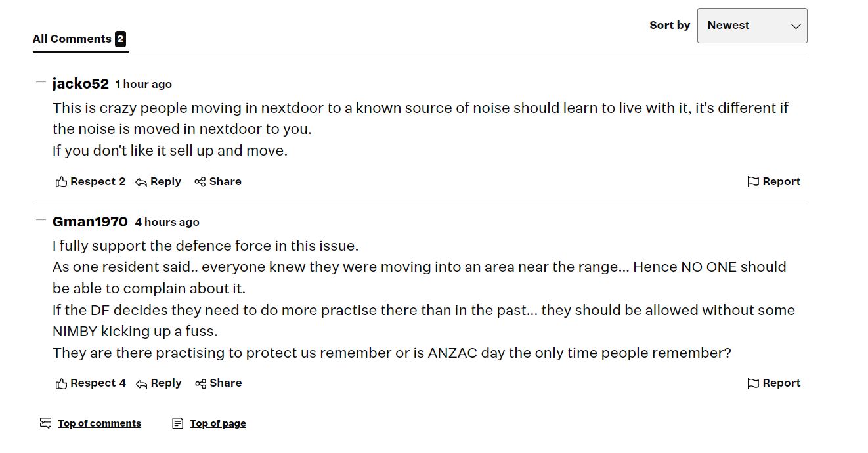
Task: Click the Top of page document icon
Action: click(177, 423)
